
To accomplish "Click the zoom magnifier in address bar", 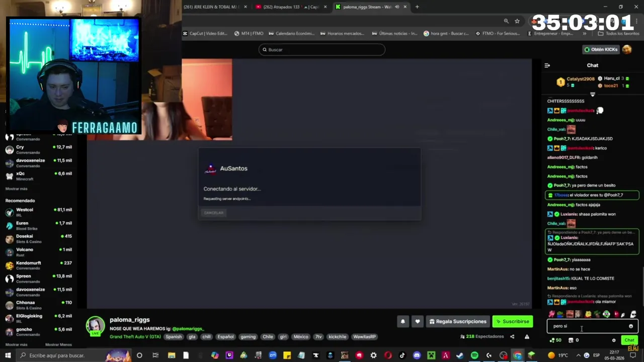I will (506, 21).
